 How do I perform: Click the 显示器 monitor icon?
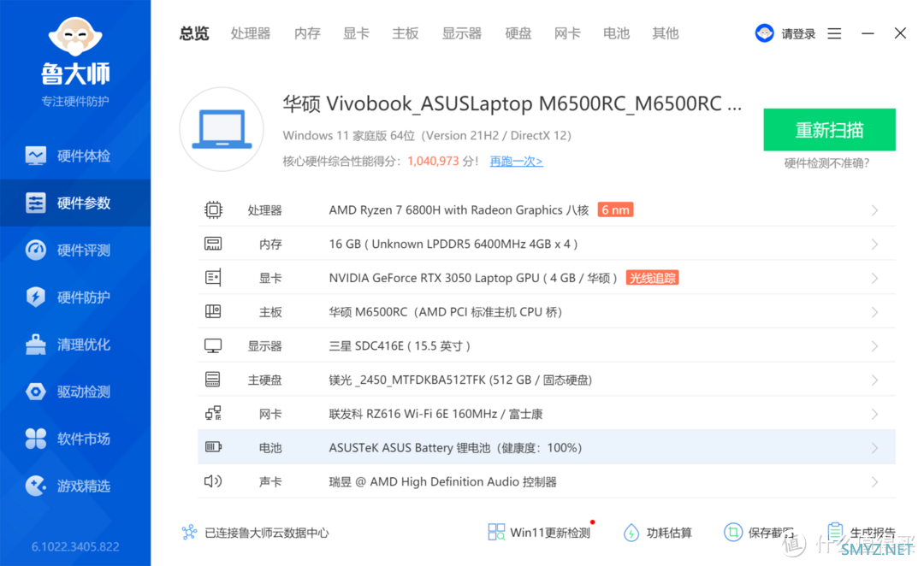point(213,345)
